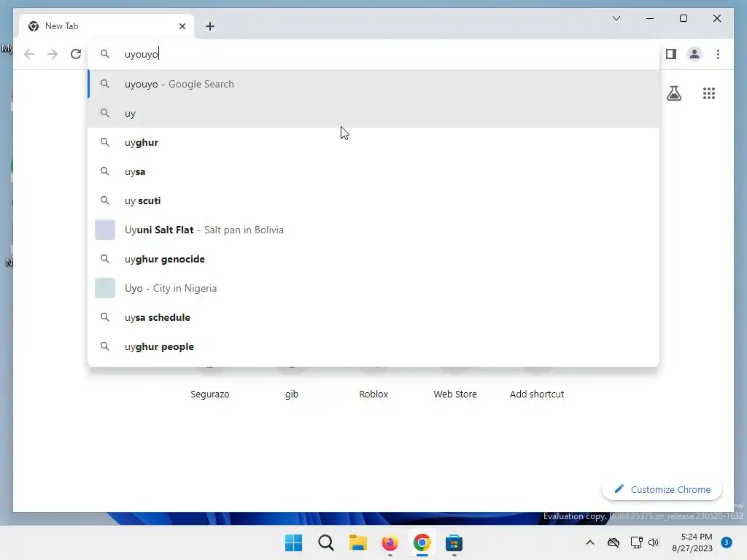Close the New Tab tab

click(182, 26)
